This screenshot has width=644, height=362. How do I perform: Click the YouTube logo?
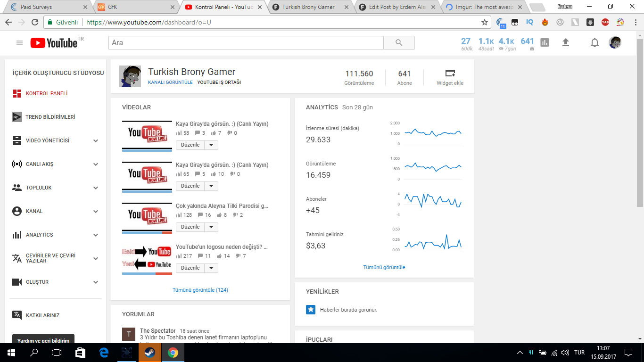(x=54, y=43)
